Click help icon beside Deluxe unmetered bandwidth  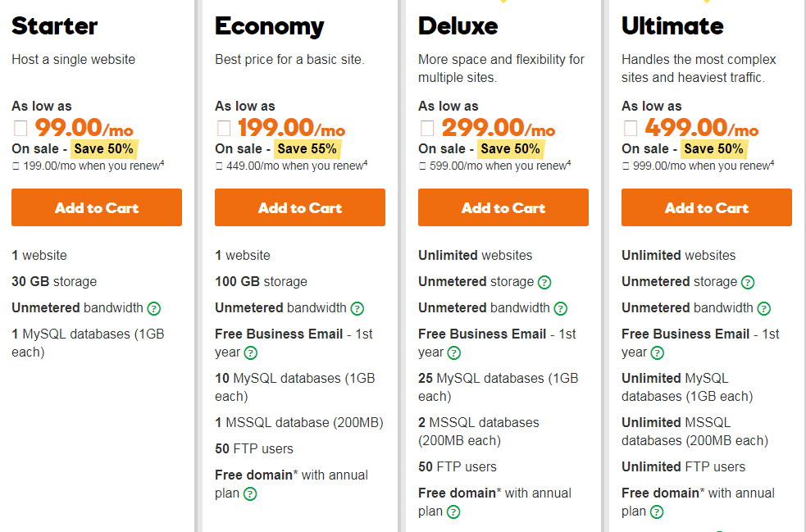(561, 309)
